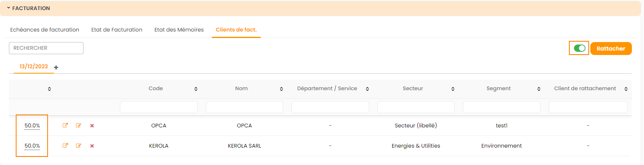Edit the KEROLA client row

coord(78,146)
